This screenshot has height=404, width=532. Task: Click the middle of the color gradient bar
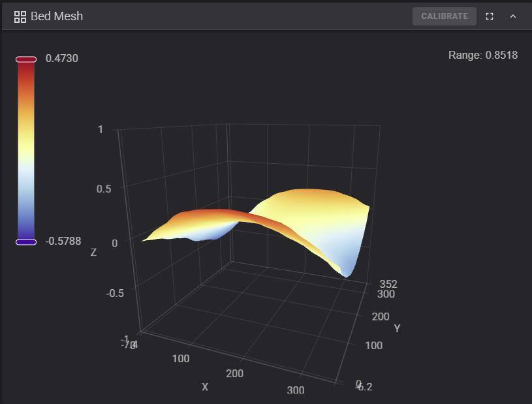(26, 150)
